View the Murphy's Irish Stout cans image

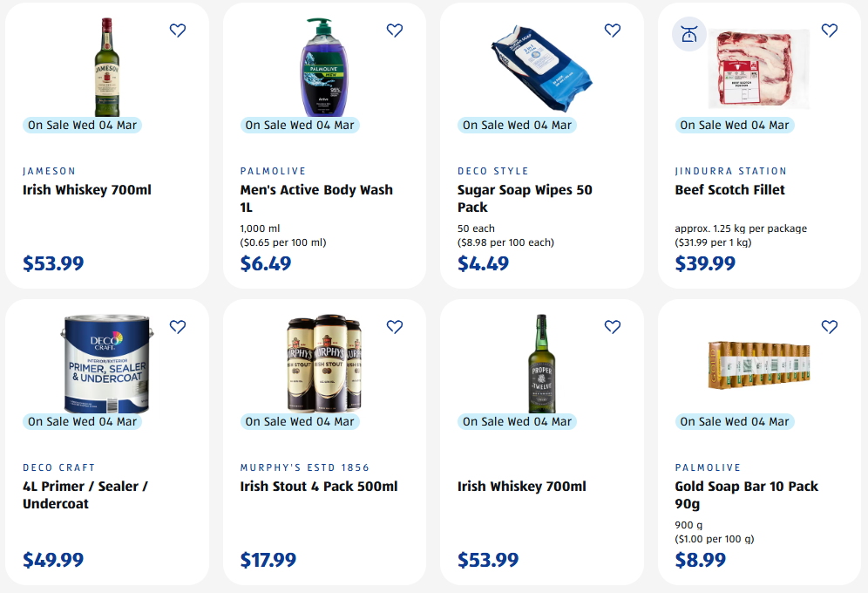(x=324, y=362)
